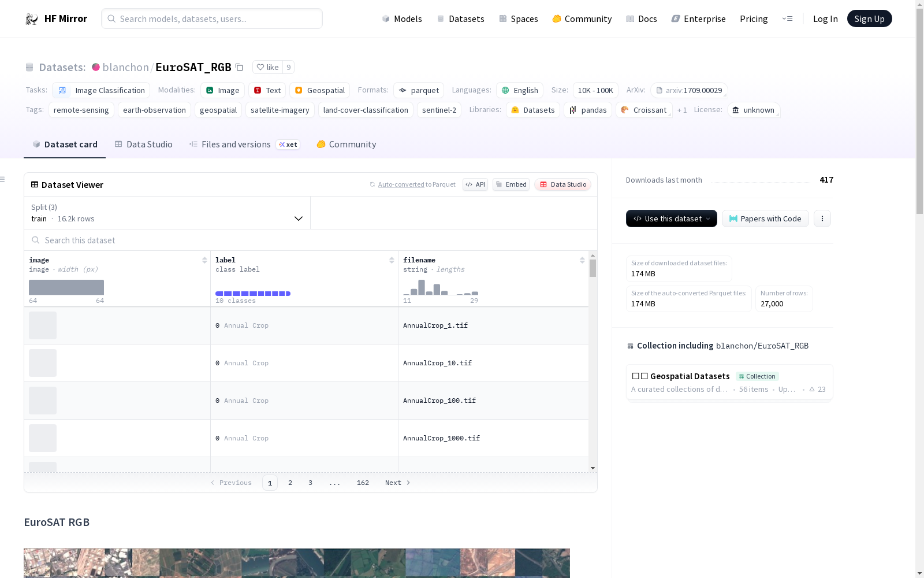The width and height of the screenshot is (924, 578).
Task: Select the 10K - 100K size tag
Action: [595, 90]
